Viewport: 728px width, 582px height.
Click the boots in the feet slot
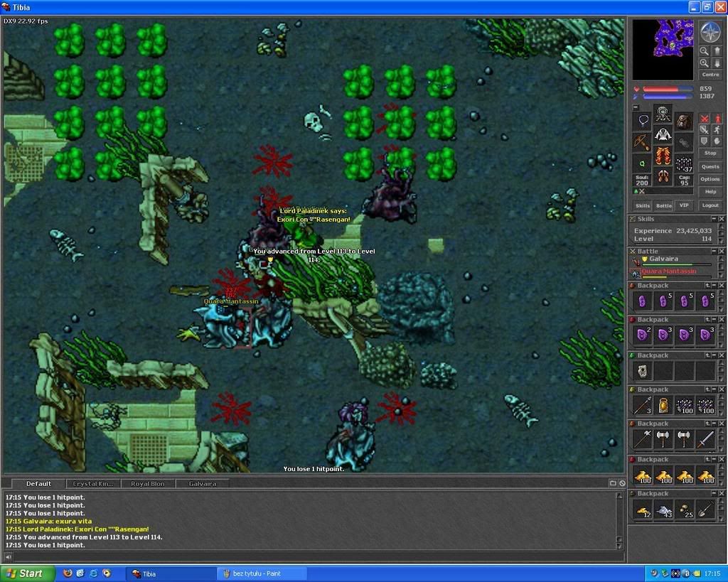pos(663,176)
